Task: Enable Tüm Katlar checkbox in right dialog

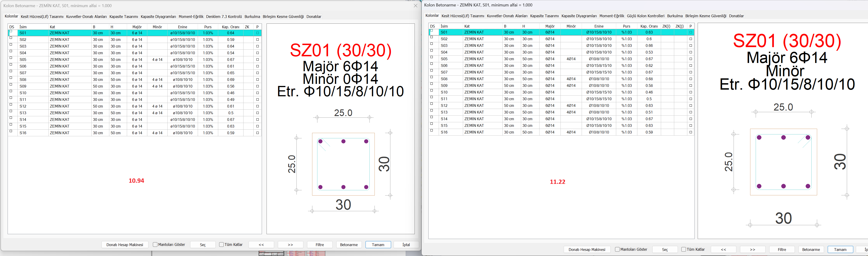Action: click(684, 249)
